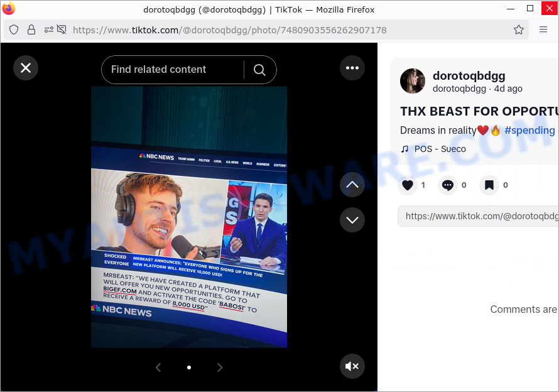This screenshot has height=392, width=559.
Task: Click the dorotoqbdgg profile avatar
Action: point(413,82)
